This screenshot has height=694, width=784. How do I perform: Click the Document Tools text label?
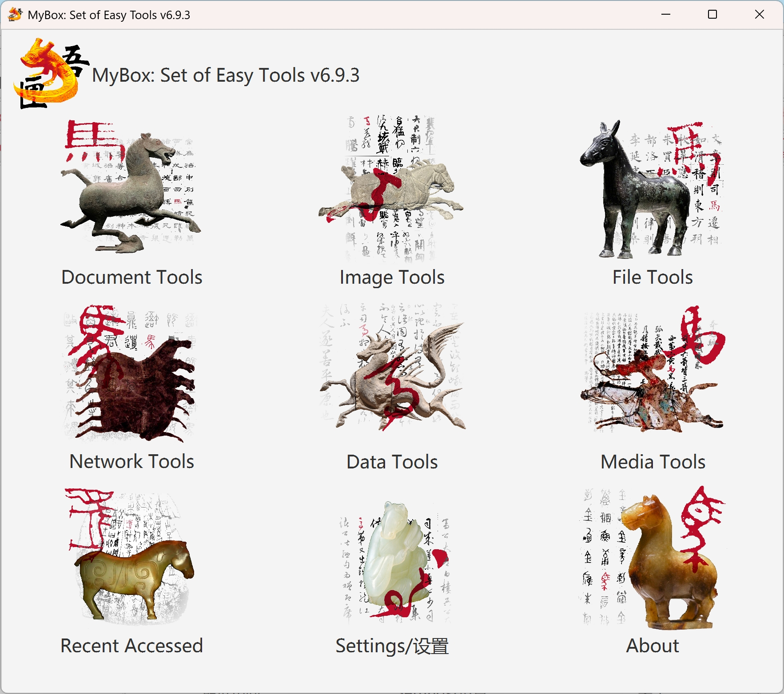coord(131,278)
